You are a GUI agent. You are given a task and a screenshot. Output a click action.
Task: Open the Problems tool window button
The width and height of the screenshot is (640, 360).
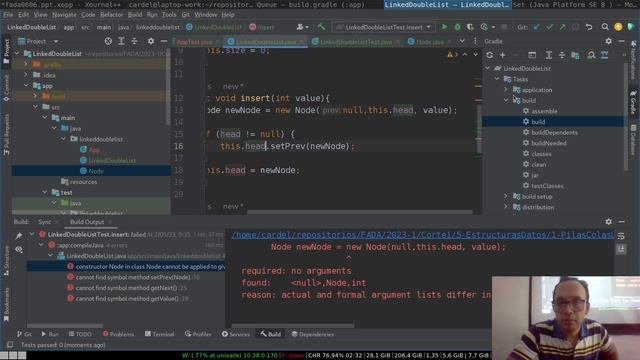(x=118, y=334)
